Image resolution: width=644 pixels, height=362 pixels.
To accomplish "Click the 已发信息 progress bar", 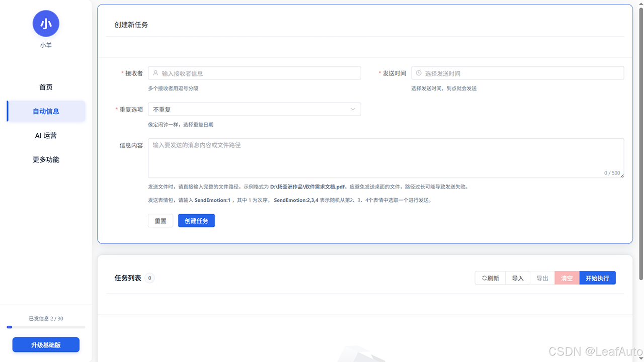I will pyautogui.click(x=46, y=327).
